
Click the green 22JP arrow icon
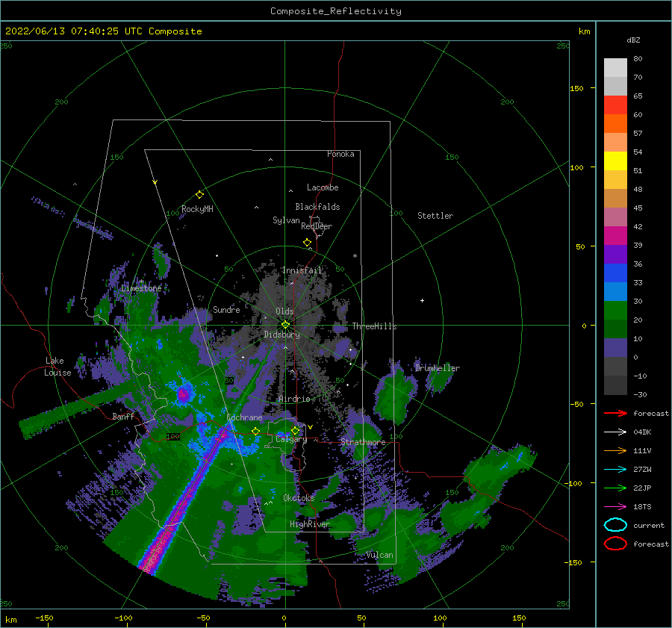(615, 488)
